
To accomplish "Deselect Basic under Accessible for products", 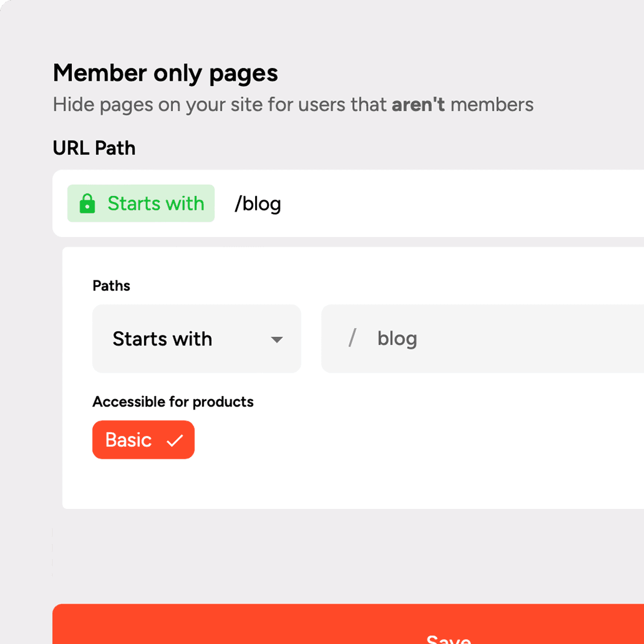I will click(143, 440).
